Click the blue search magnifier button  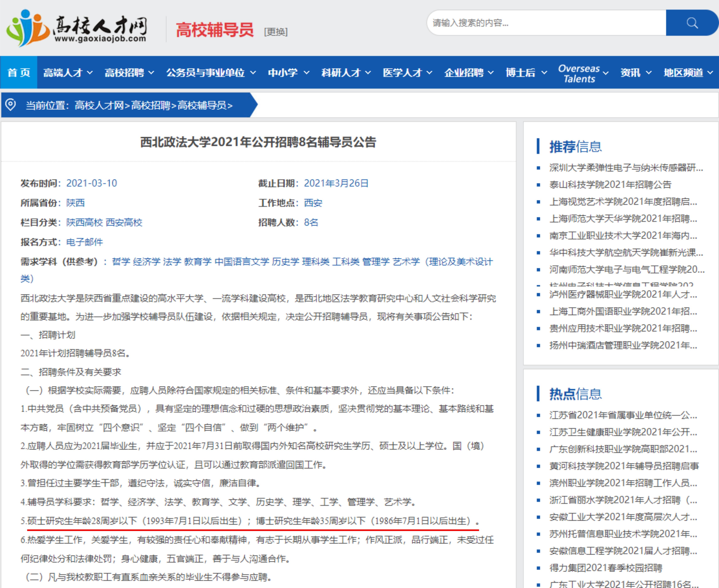[692, 23]
